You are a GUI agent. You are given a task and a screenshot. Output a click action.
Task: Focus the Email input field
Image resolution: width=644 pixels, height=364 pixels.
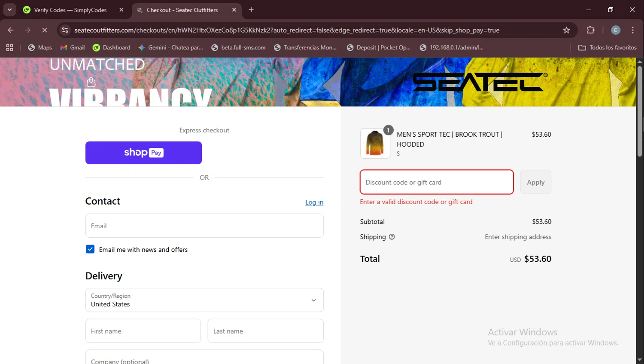pyautogui.click(x=204, y=226)
